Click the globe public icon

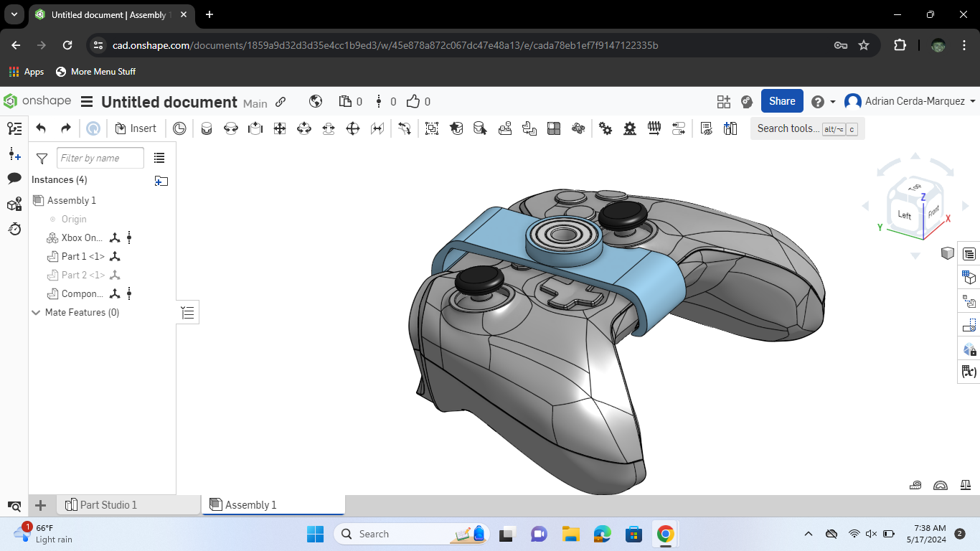click(x=315, y=101)
